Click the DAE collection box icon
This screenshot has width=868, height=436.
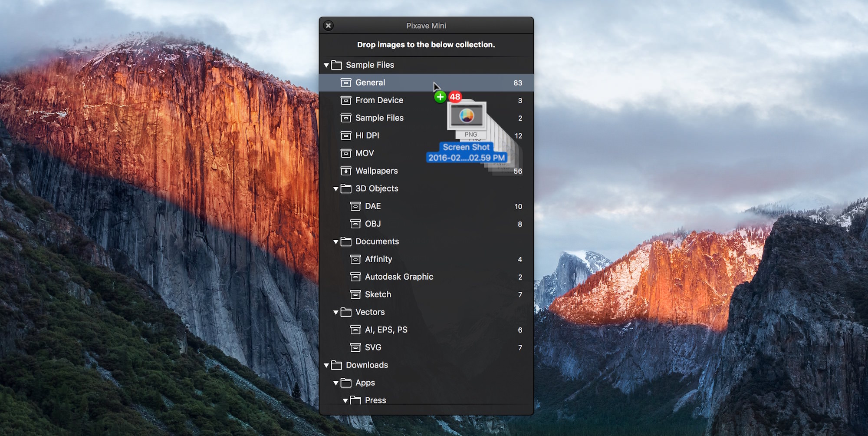[355, 206]
